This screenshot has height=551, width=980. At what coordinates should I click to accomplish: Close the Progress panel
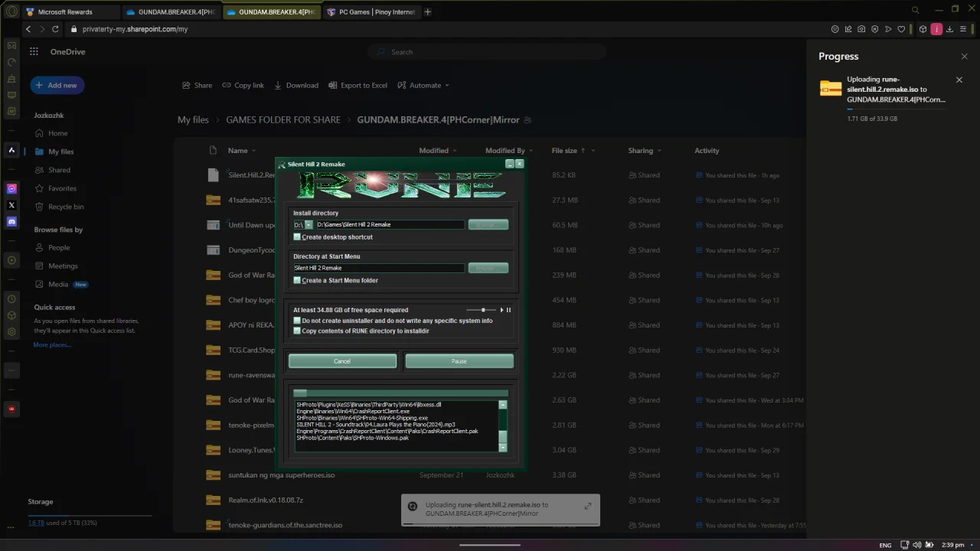point(964,57)
